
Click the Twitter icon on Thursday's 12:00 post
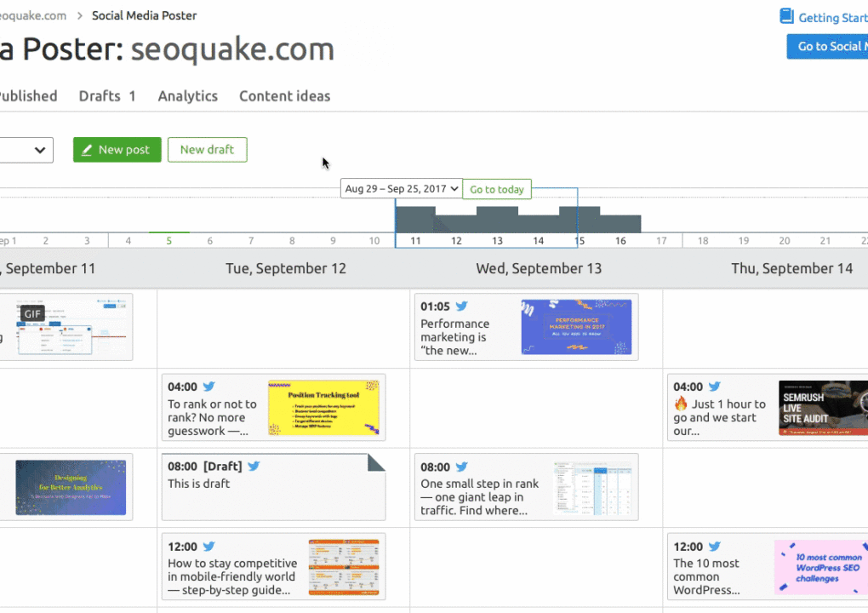point(715,547)
